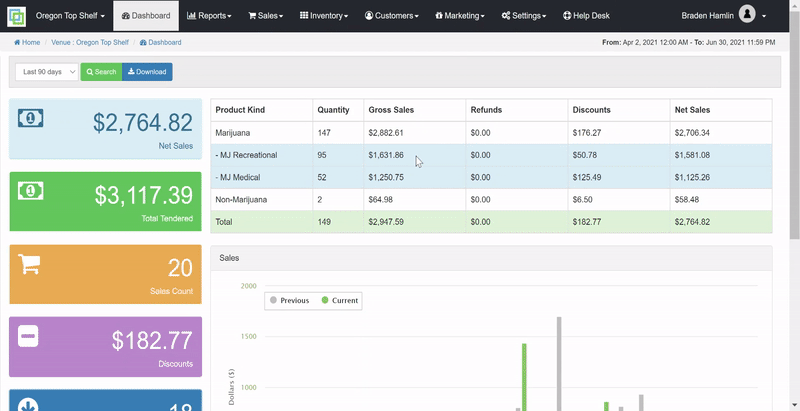Open the Inventory menu

pyautogui.click(x=324, y=16)
